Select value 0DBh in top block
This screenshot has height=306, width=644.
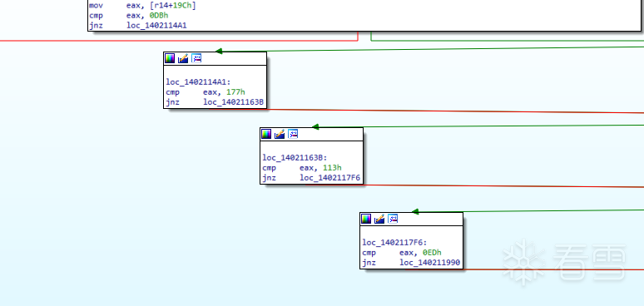[159, 16]
